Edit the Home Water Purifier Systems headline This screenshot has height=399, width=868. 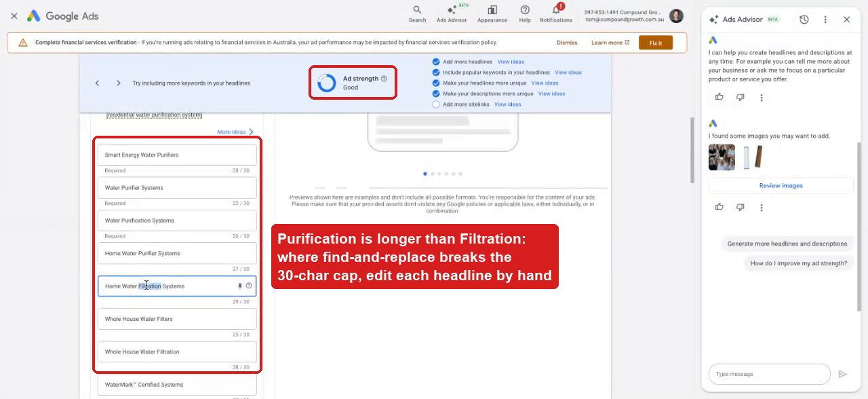pos(177,253)
